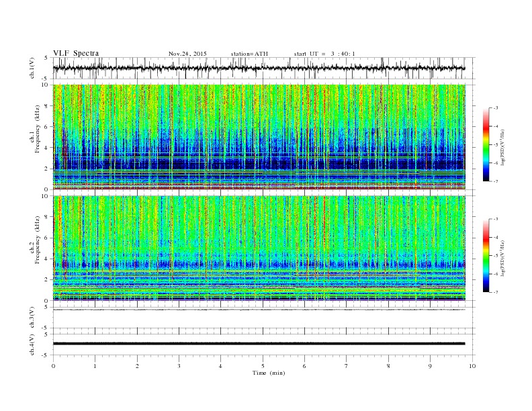The width and height of the screenshot is (532, 411).
Task: Select the ch.3 voltage trace panel
Action: point(263,318)
